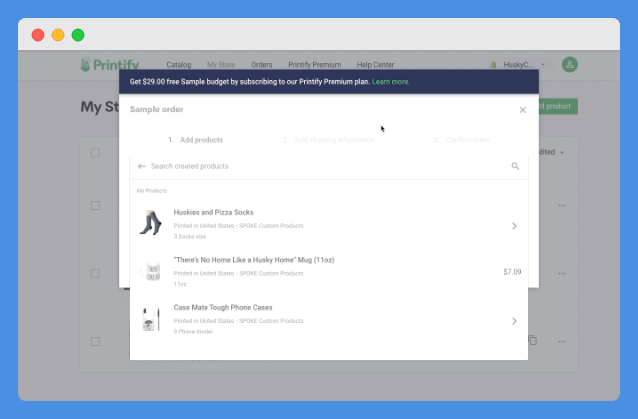
Task: Click the macOS yellow minimize button
Action: click(x=58, y=35)
